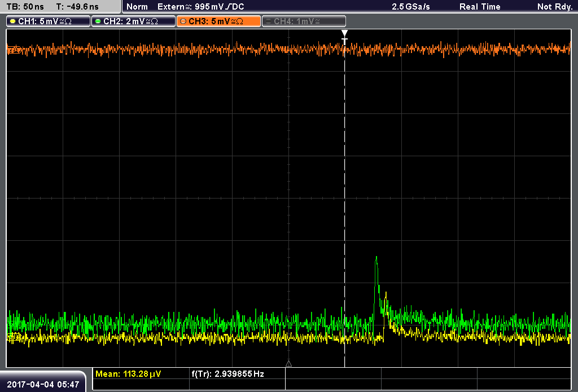Click the white trigger position marker at top

(x=345, y=37)
